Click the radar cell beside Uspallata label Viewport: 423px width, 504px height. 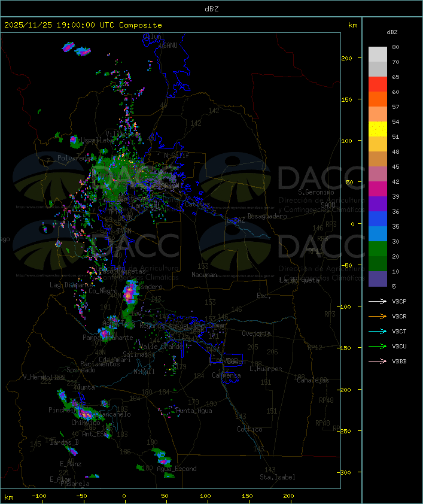coord(75,141)
